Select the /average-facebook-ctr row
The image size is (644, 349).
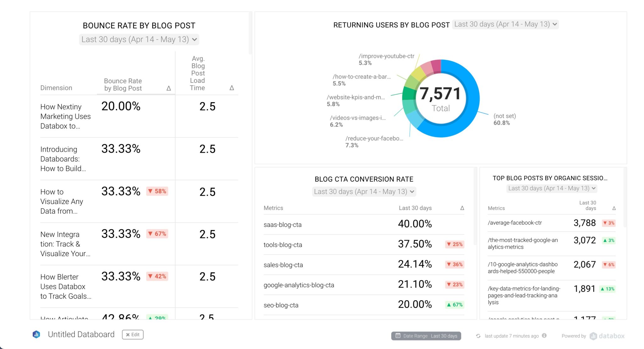tap(552, 223)
